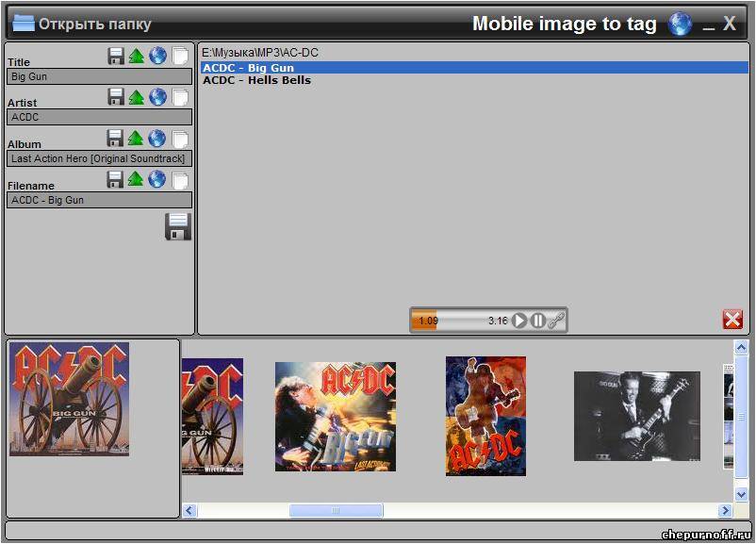
Task: Click the blank page icon in Artist row
Action: [180, 97]
